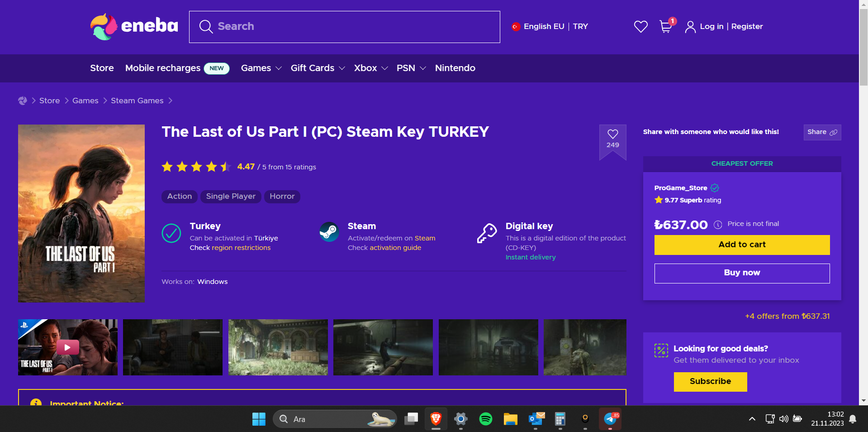This screenshot has height=432, width=868.
Task: Select the Action genre tag
Action: coord(180,197)
